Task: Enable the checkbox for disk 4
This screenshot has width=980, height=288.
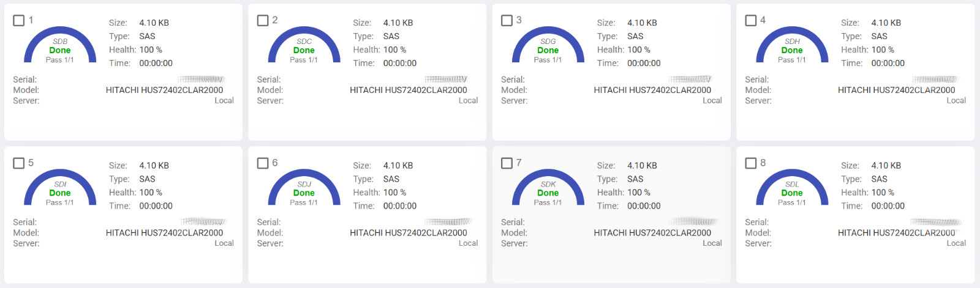Action: [751, 20]
